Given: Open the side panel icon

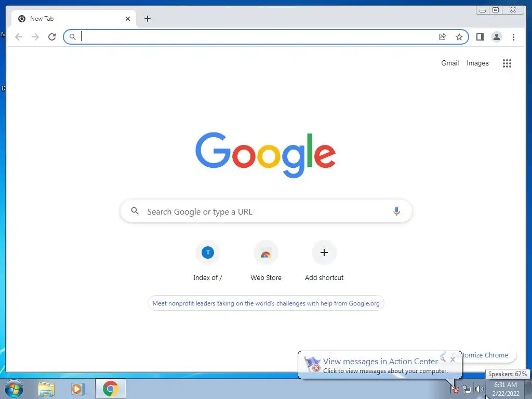Looking at the screenshot, I should [x=480, y=37].
